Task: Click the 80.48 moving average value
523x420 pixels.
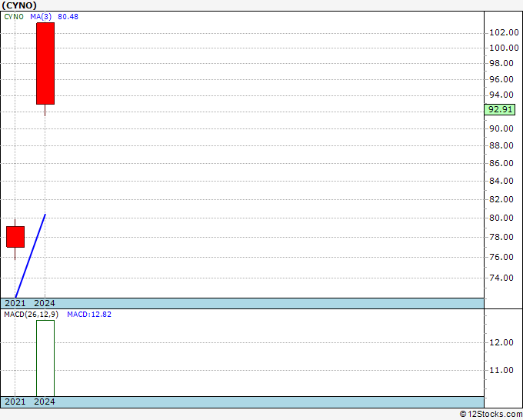Action: [x=68, y=17]
